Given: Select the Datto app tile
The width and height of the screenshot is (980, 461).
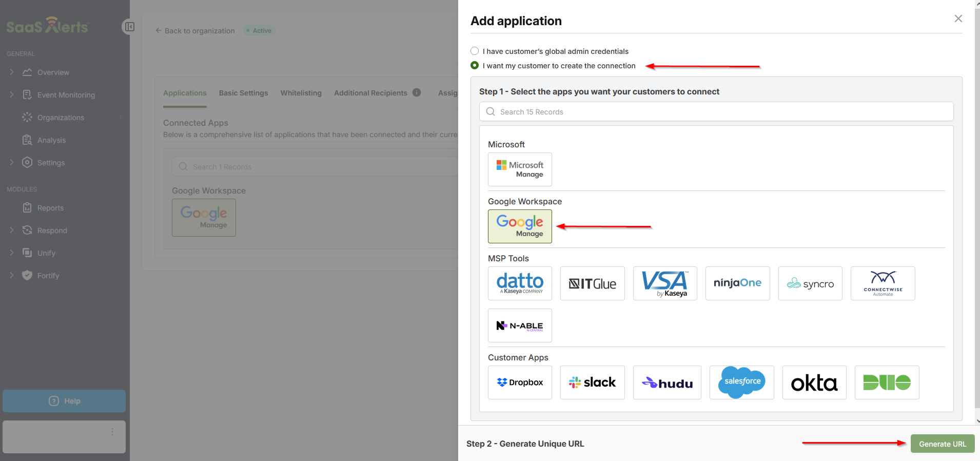Looking at the screenshot, I should point(520,283).
